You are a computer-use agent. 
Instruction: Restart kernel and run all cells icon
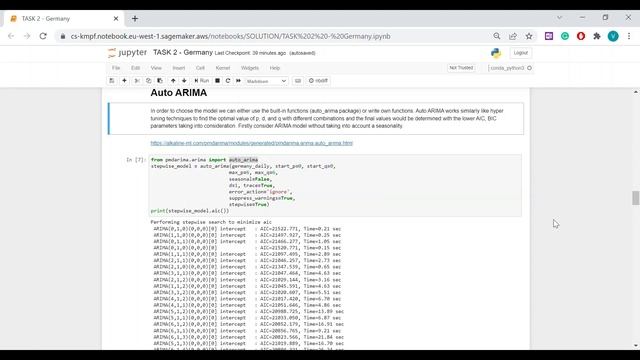238,81
